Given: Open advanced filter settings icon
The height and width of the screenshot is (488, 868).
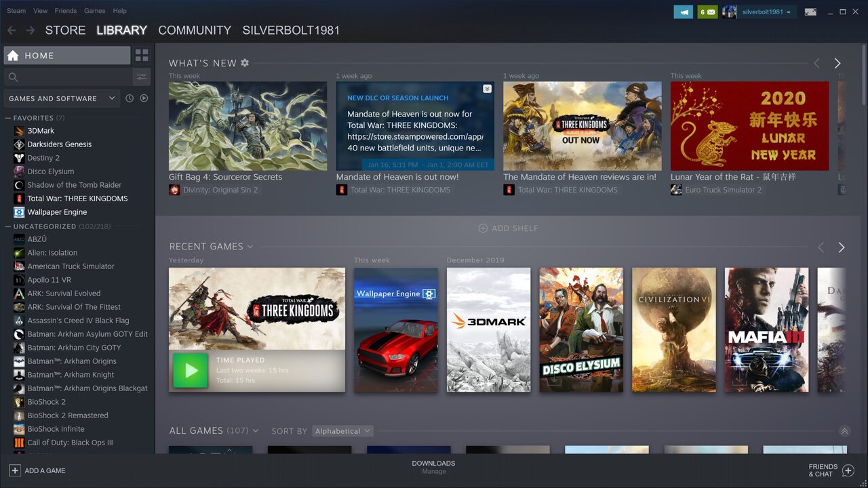Looking at the screenshot, I should point(142,77).
